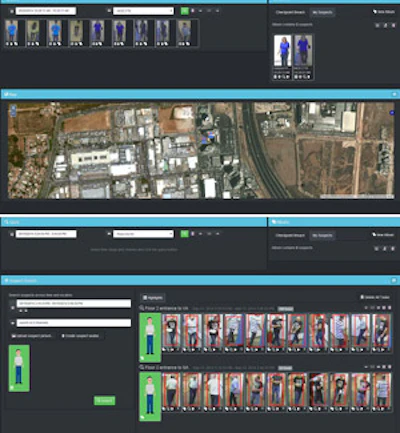Click the pink stop icon beside green search icon above thumbnails
The image size is (400, 433).
(193, 11)
